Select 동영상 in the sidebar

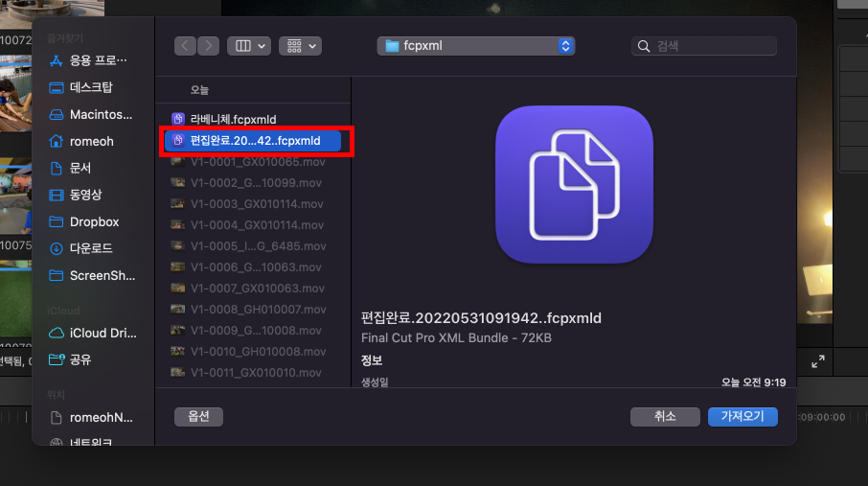coord(76,195)
